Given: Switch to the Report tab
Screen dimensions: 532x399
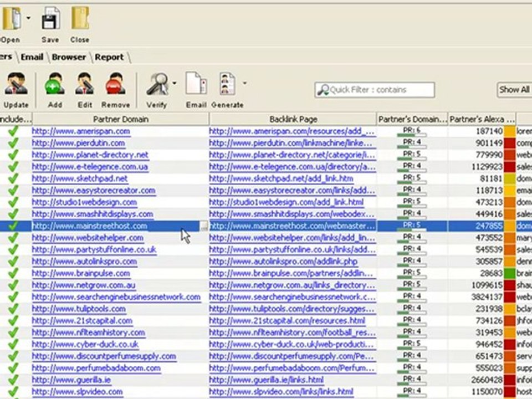Looking at the screenshot, I should pos(109,57).
